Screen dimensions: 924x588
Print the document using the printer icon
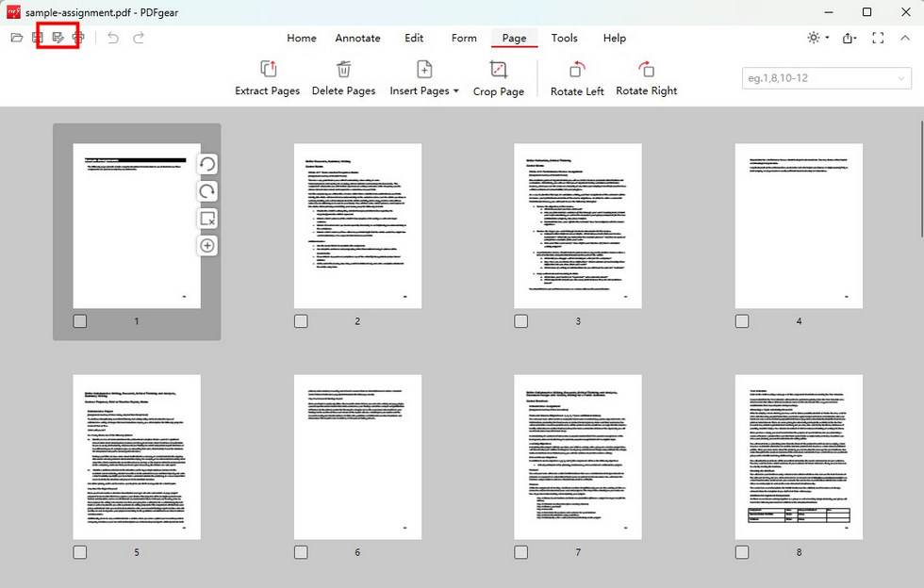tap(79, 37)
